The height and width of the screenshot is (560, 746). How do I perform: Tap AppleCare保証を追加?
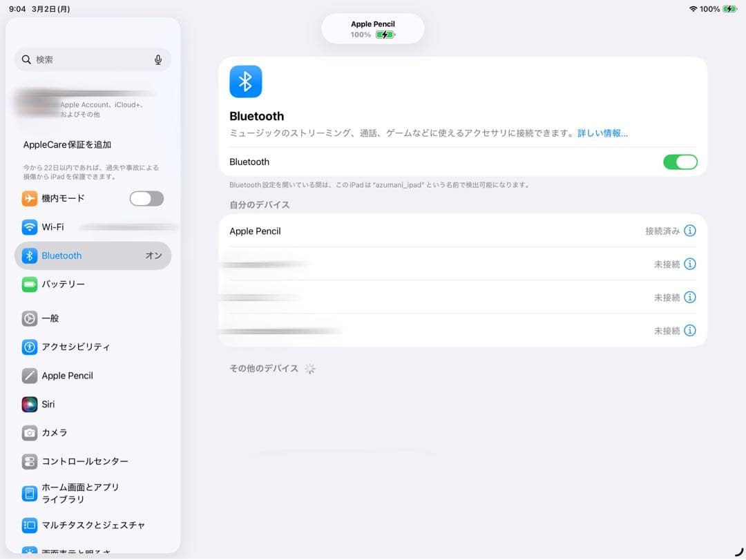(x=67, y=144)
